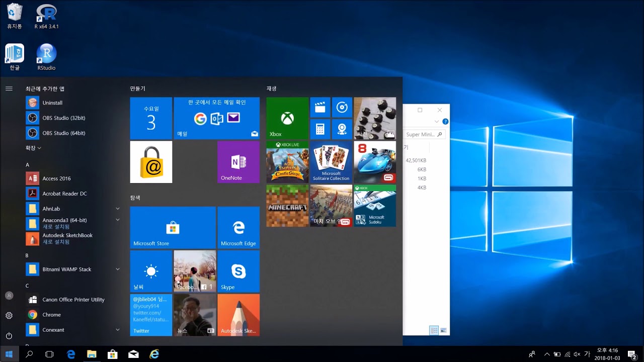The width and height of the screenshot is (644, 362).
Task: Open Age of Empires Castle Siege tile
Action: (287, 162)
